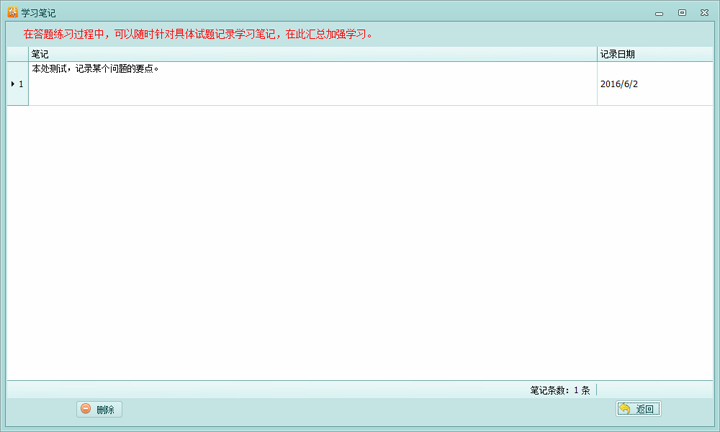Click the yellow arrow icon on 返回
This screenshot has width=720, height=432.
tap(625, 409)
